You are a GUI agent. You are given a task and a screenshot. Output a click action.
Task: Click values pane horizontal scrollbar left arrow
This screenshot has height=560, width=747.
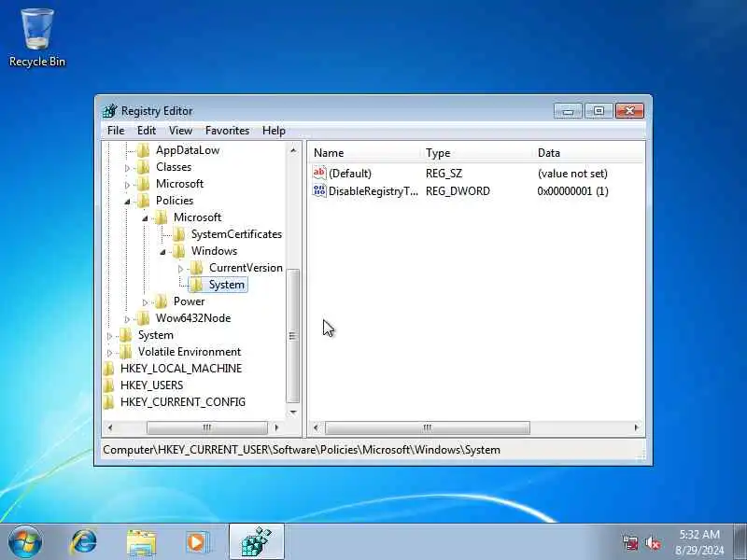click(x=316, y=427)
